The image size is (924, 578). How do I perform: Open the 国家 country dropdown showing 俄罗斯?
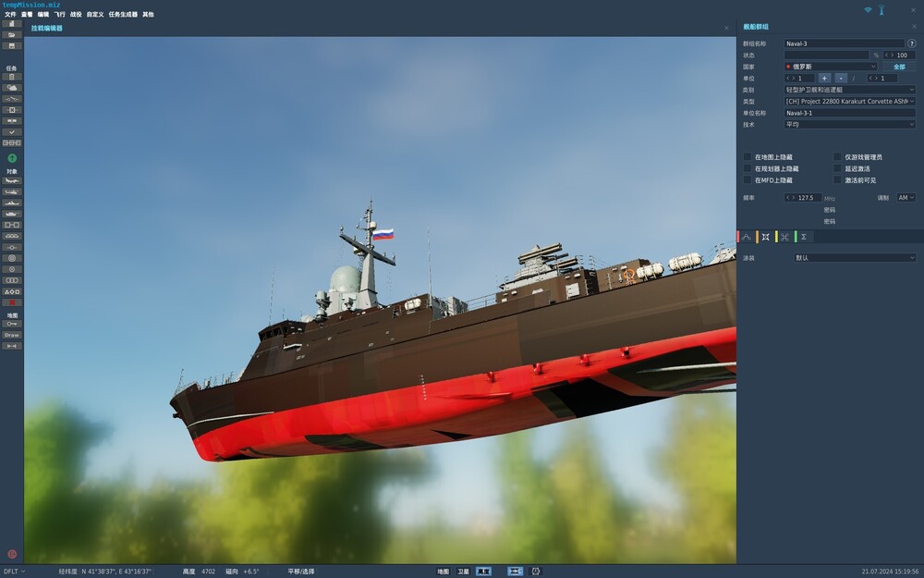831,67
